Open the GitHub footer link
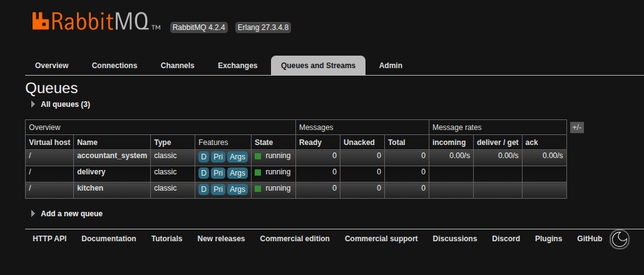The height and width of the screenshot is (275, 644). (590, 239)
